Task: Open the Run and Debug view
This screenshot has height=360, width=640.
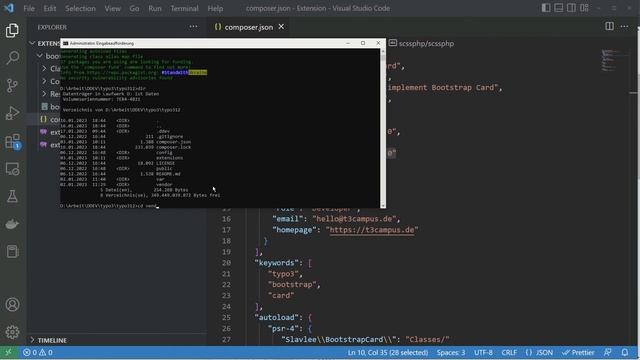Action: click(x=12, y=113)
